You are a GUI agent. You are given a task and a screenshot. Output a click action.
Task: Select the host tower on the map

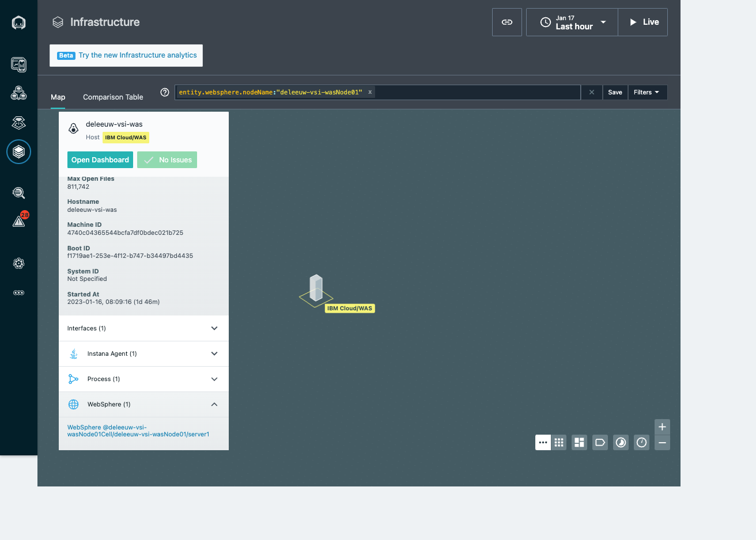[316, 289]
